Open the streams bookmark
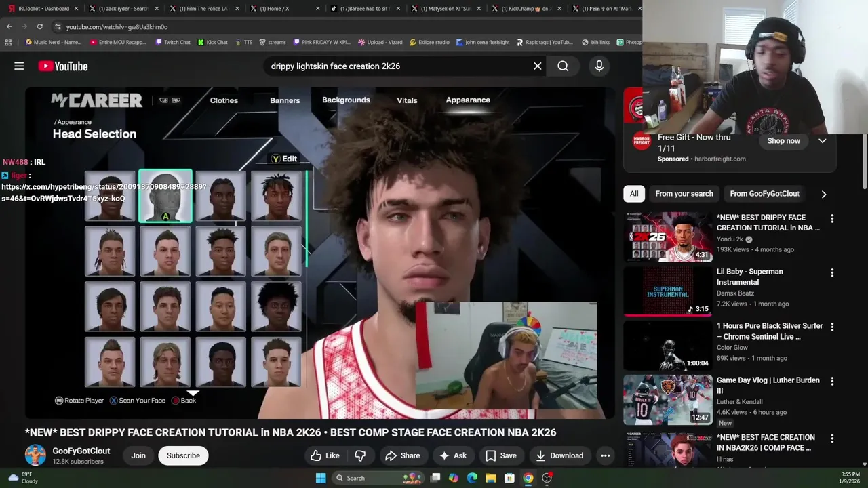Screen dimensions: 868x488 (x=273, y=42)
